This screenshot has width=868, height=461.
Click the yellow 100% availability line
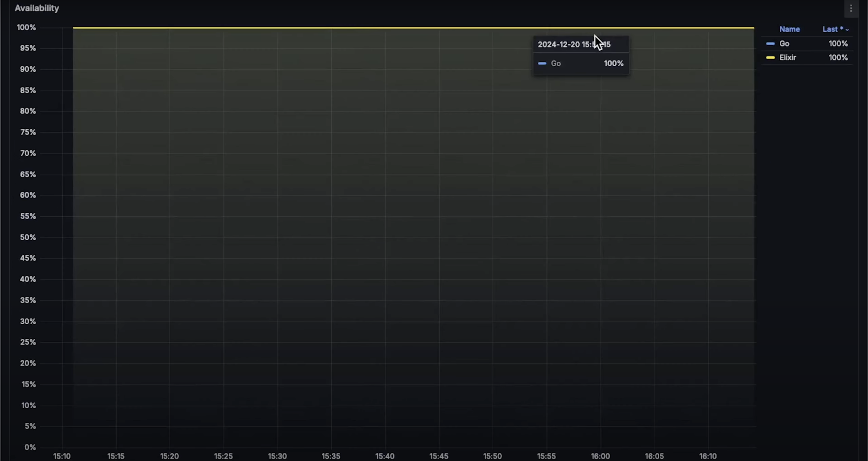tap(337, 28)
